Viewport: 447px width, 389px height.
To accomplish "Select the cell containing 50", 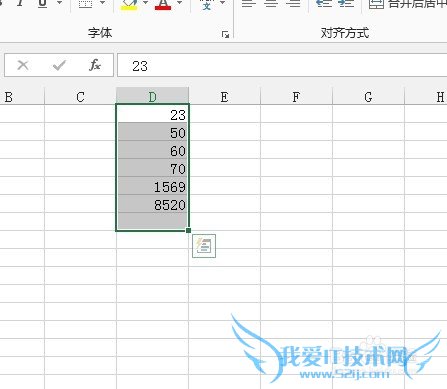I will click(152, 132).
